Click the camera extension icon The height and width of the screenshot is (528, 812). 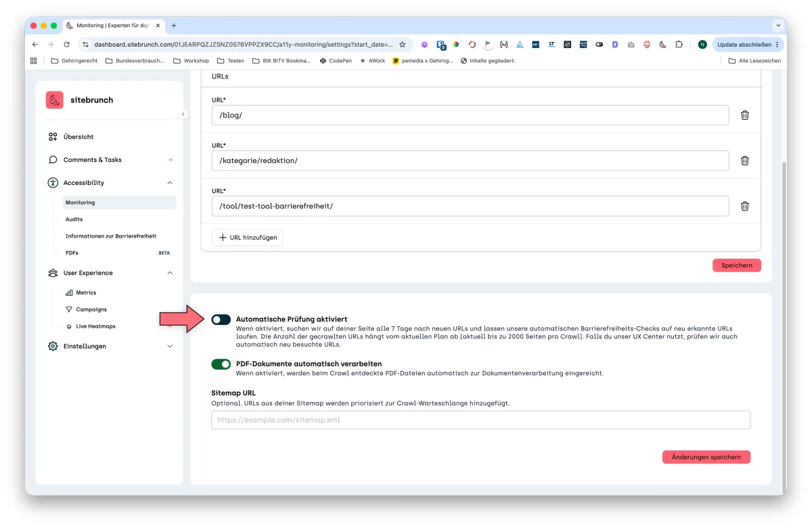pyautogui.click(x=631, y=45)
